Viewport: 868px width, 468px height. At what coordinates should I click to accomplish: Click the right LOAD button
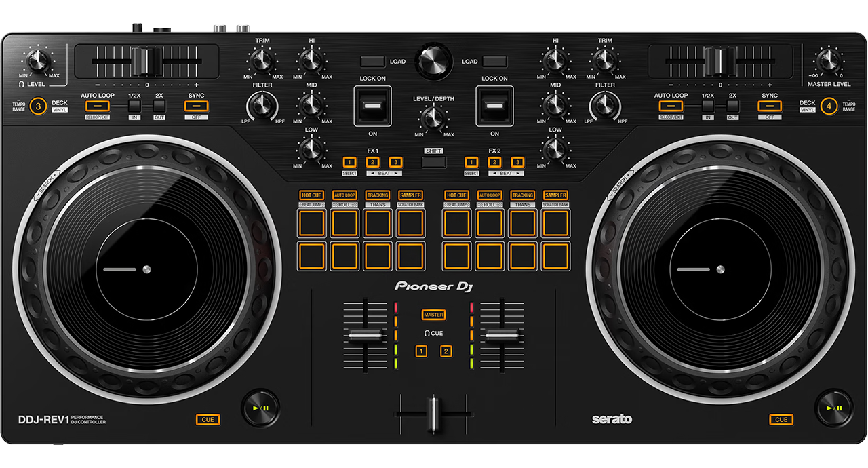pyautogui.click(x=495, y=61)
